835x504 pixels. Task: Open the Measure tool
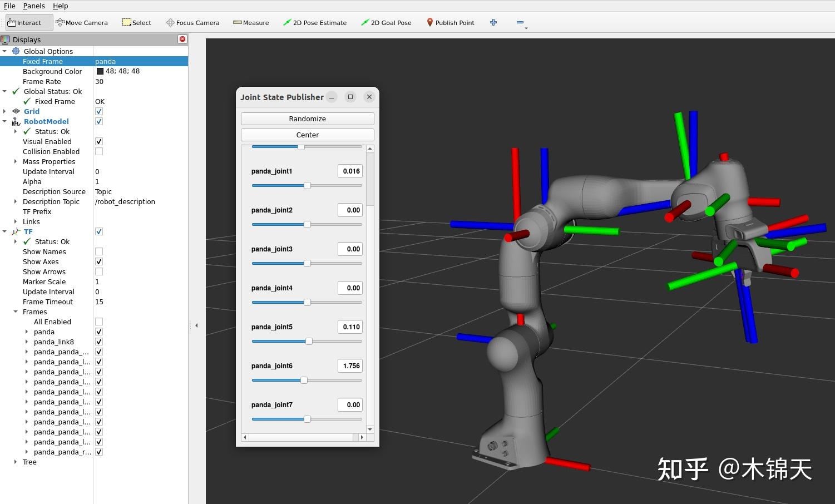(251, 22)
